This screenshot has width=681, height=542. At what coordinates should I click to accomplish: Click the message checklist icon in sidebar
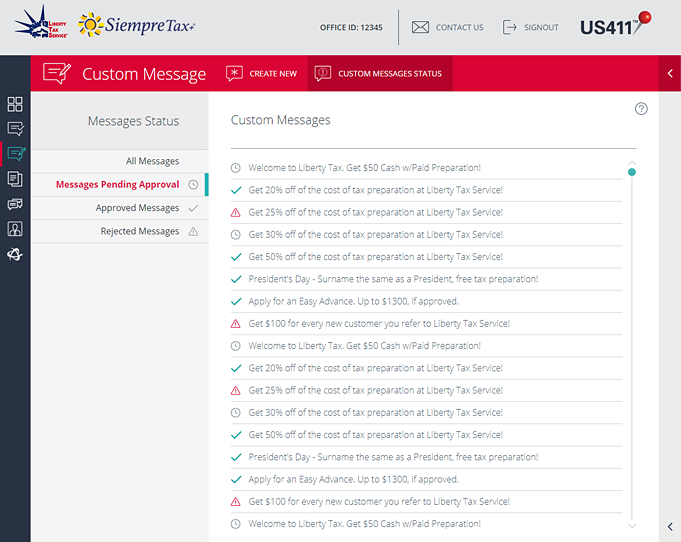coord(15,129)
